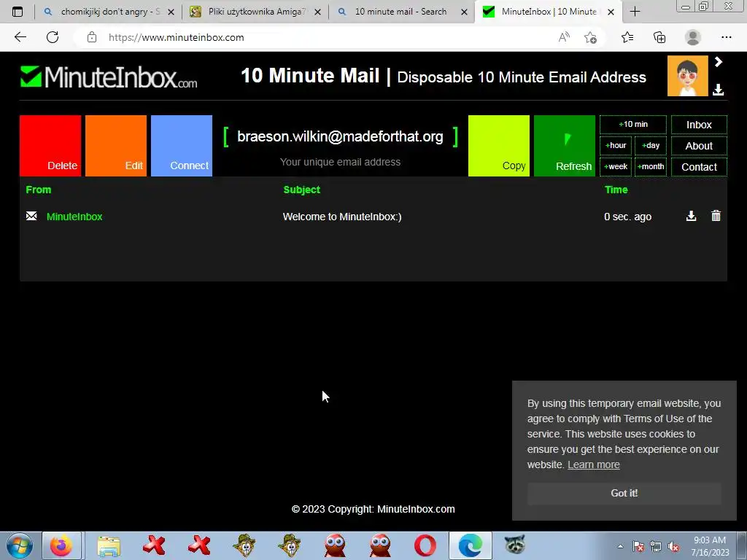Click the '0 sec. ago' time cell
The width and height of the screenshot is (747, 560).
click(627, 217)
